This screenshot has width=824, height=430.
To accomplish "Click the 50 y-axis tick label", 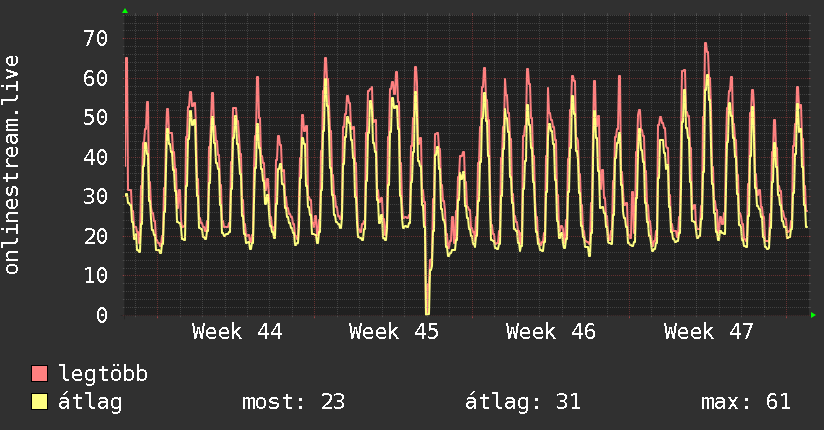I will pyautogui.click(x=96, y=117).
